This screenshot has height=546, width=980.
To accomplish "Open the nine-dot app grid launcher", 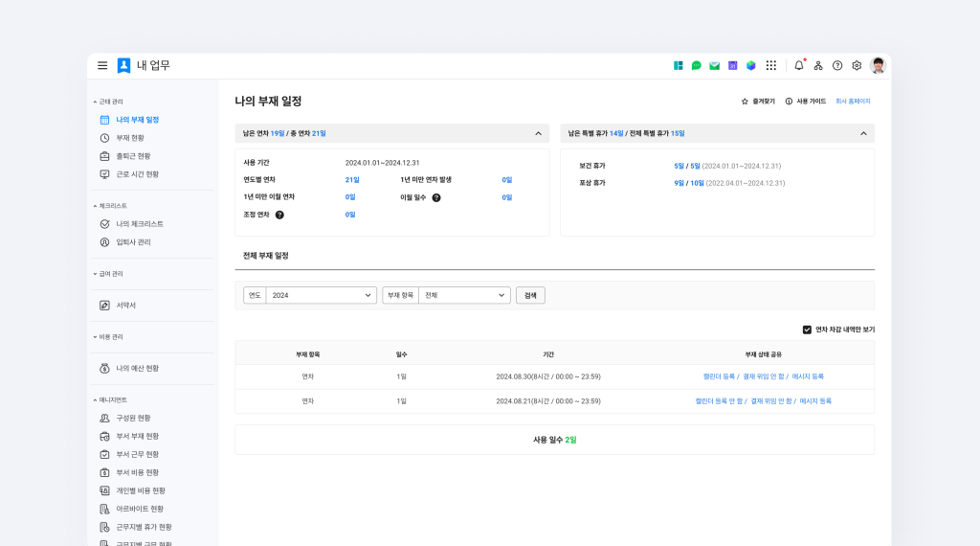I will click(x=771, y=66).
